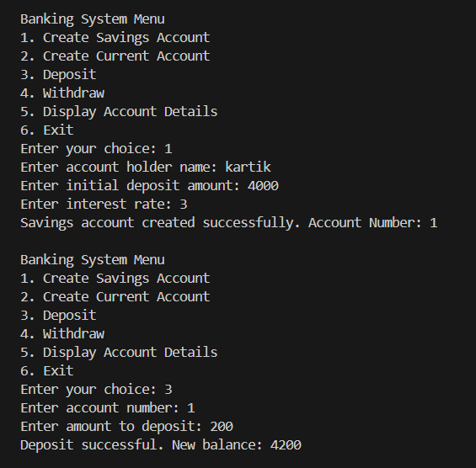Click the account holder name 'kartik'

coord(248,168)
